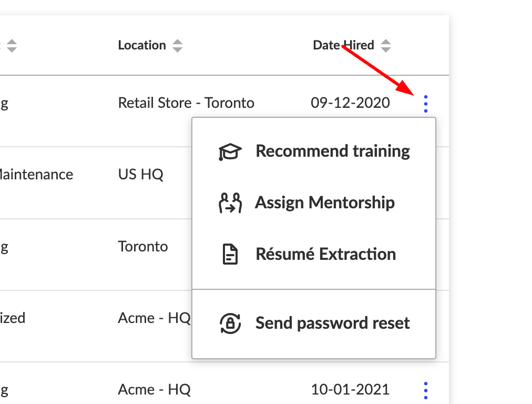The height and width of the screenshot is (404, 532).
Task: Click the mentorship people icon
Action: 230,203
